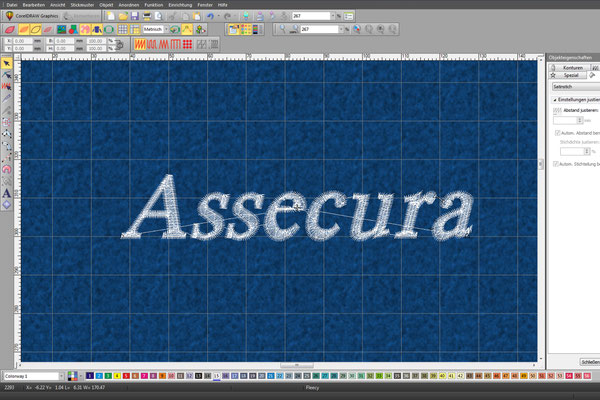Toggle the grid display icon
Viewport: 600px width, 400px height.
[x=122, y=29]
